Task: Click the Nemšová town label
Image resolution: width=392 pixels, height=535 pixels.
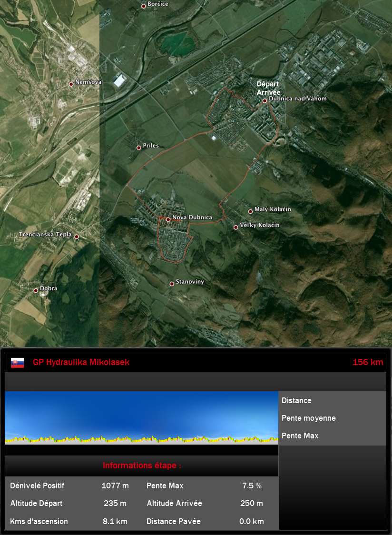Action: [x=88, y=82]
